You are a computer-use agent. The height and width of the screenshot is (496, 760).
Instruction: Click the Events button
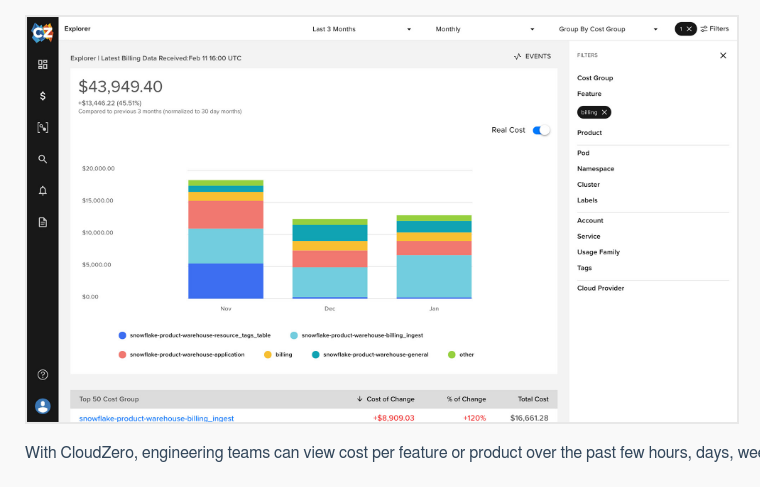pyautogui.click(x=532, y=56)
